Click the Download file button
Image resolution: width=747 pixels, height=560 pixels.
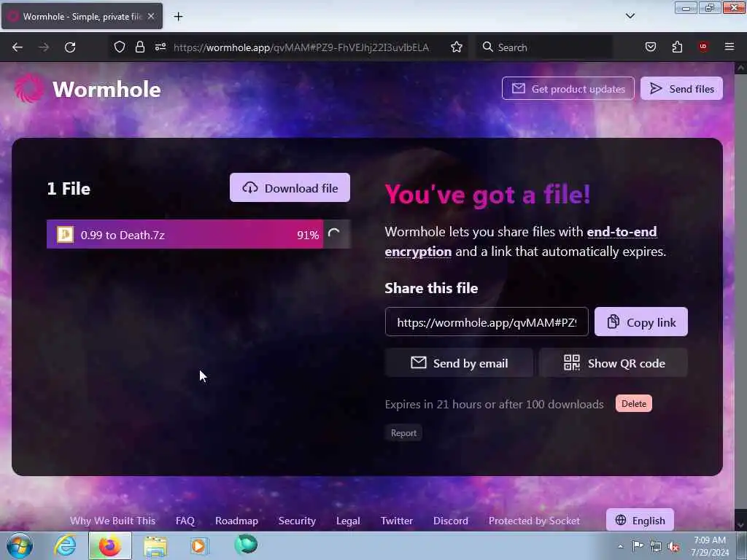[x=290, y=187]
